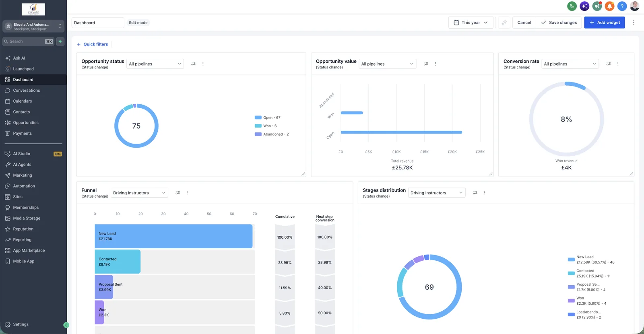Focus the sidebar Search field
Image resolution: width=644 pixels, height=334 pixels.
click(28, 41)
